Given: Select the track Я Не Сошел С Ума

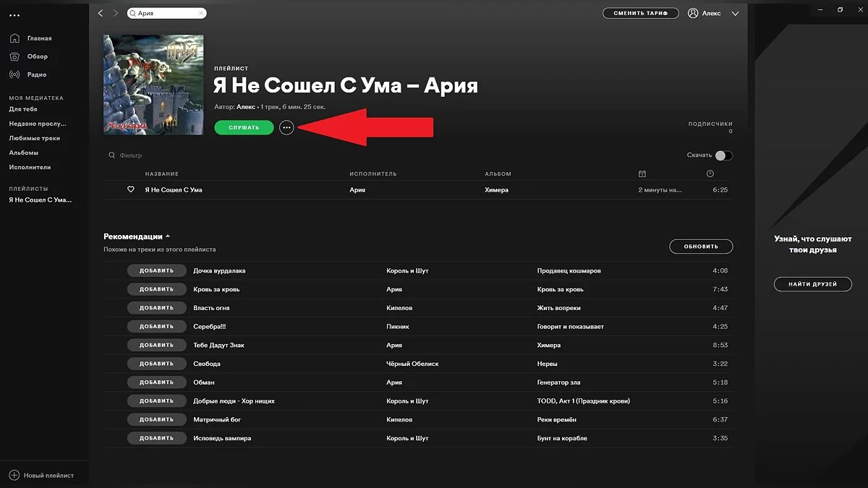Looking at the screenshot, I should click(x=174, y=189).
